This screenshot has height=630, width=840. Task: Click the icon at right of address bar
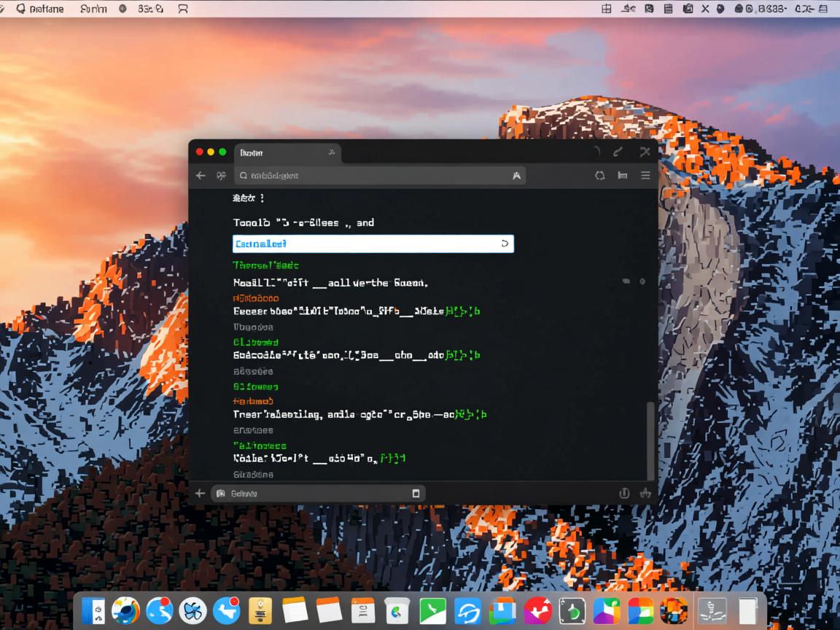517,176
